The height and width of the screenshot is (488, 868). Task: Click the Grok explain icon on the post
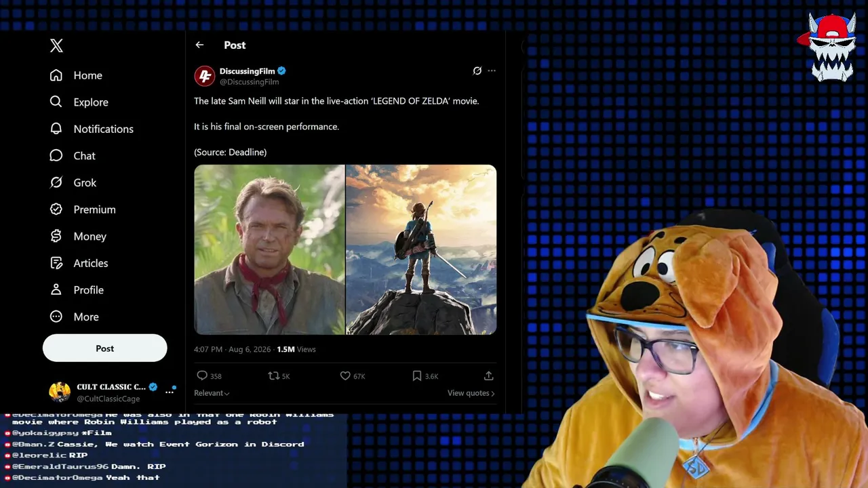click(x=477, y=70)
